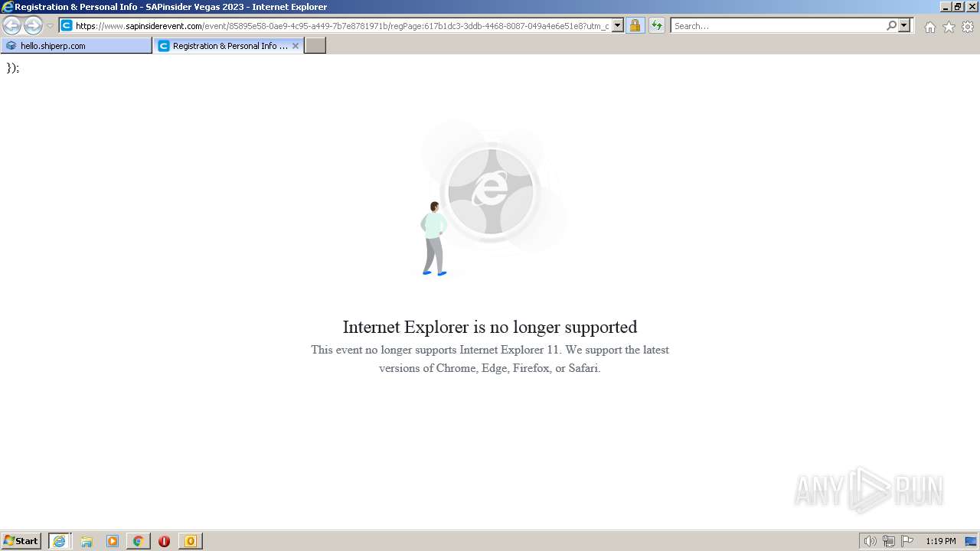
Task: Launch Google Chrome from taskbar
Action: (x=138, y=541)
